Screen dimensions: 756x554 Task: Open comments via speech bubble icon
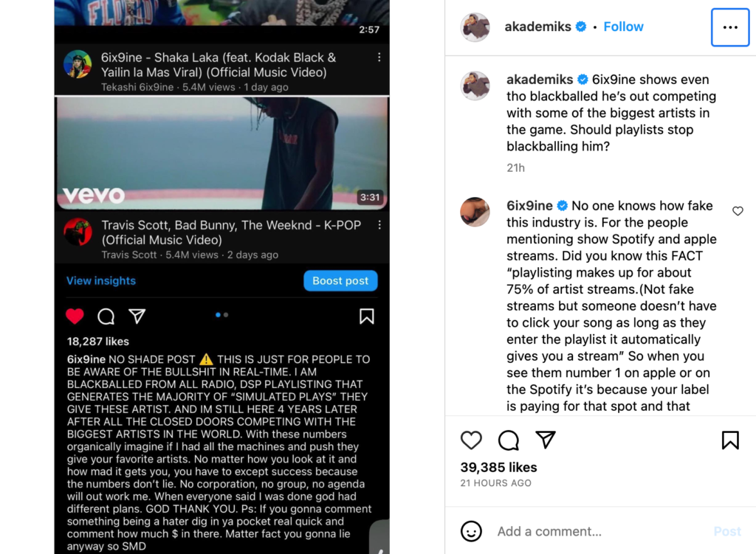click(x=508, y=440)
